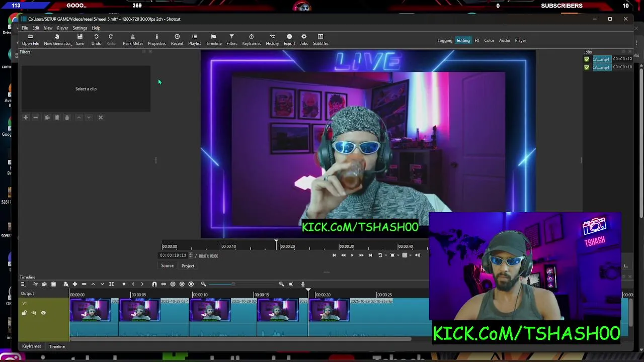Viewport: 644px width, 362px height.
Task: Jump to the previous marker
Action: coord(133,284)
